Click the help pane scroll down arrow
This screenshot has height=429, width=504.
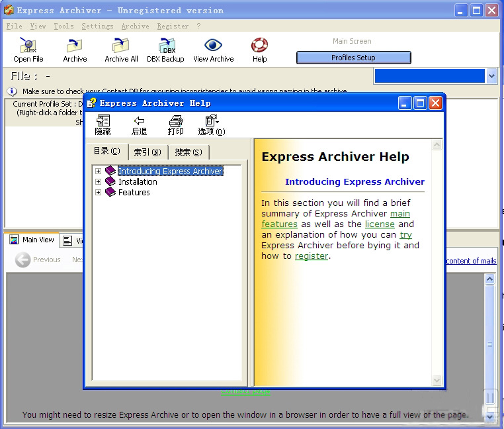[437, 380]
